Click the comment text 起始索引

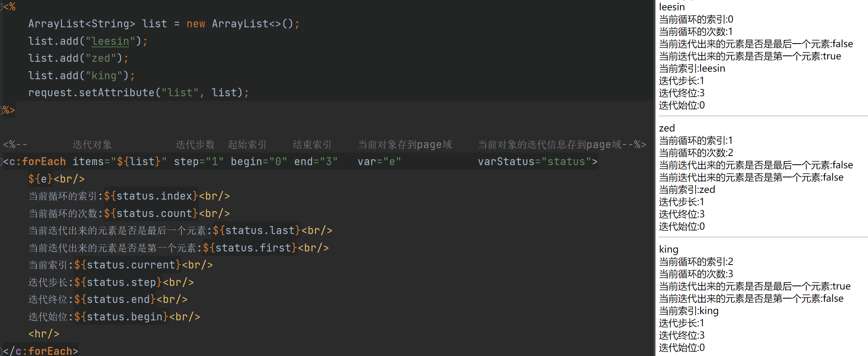pos(247,145)
